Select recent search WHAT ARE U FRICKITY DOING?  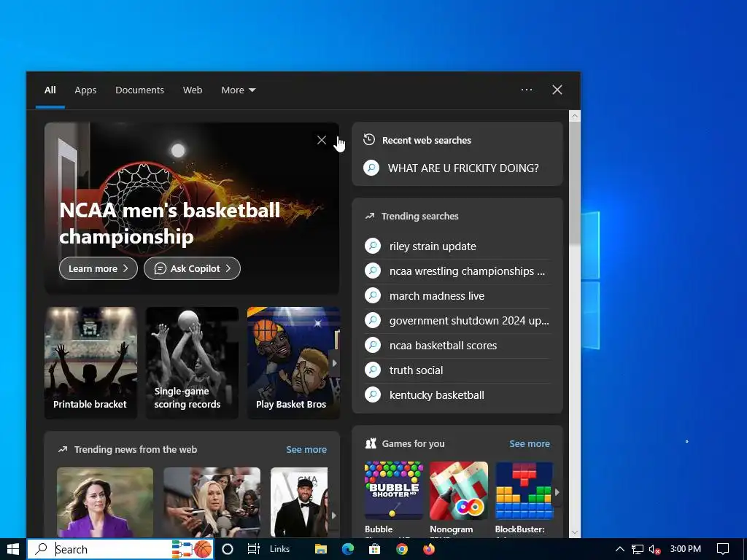point(457,168)
